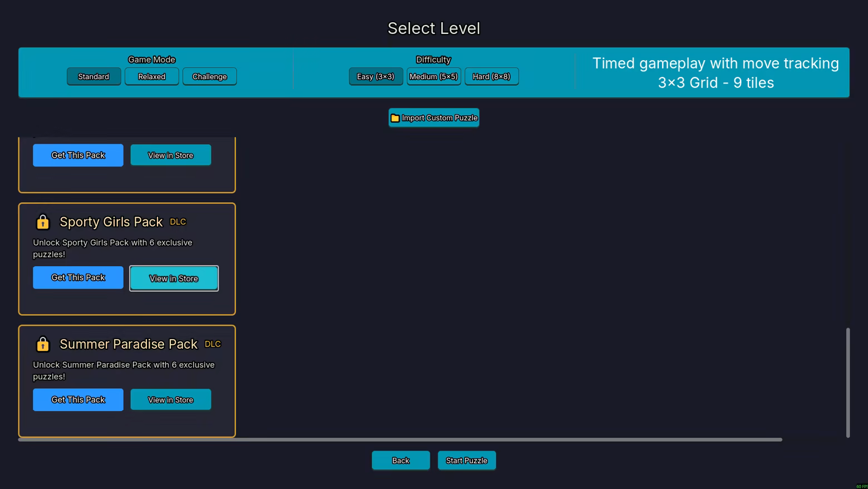The width and height of the screenshot is (868, 489).
Task: Get the Summer Paradise Pack
Action: pos(78,400)
